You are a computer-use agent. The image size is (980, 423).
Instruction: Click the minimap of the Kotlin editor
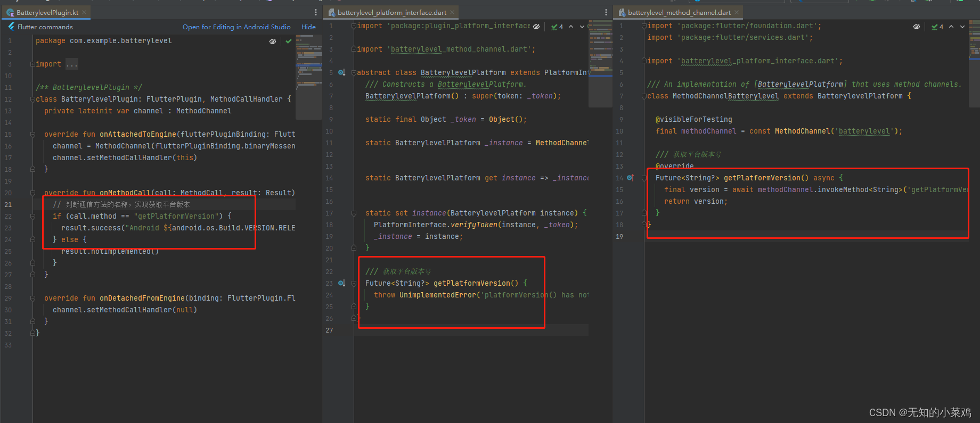tap(308, 77)
